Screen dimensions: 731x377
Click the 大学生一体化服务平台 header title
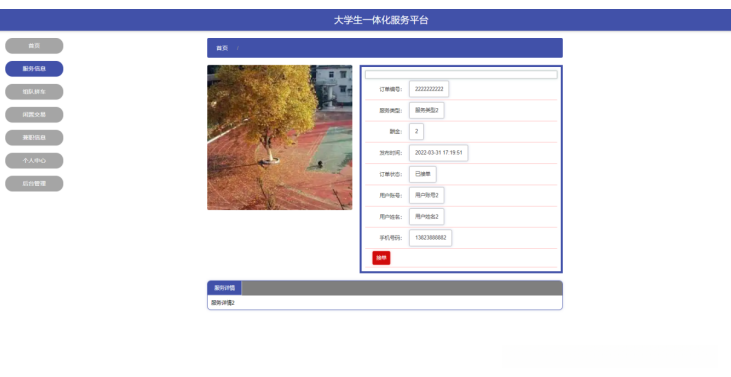coord(381,20)
